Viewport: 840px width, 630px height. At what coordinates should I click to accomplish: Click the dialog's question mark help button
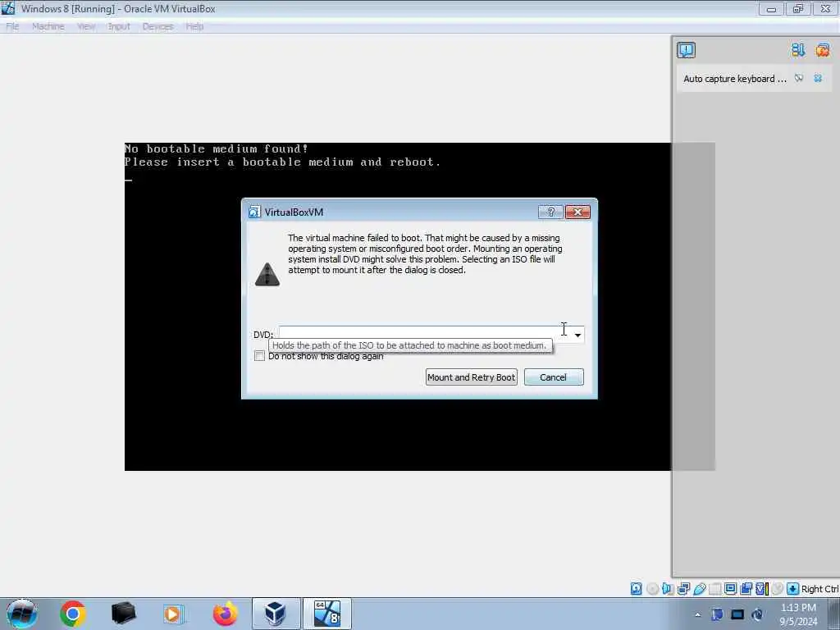click(550, 212)
